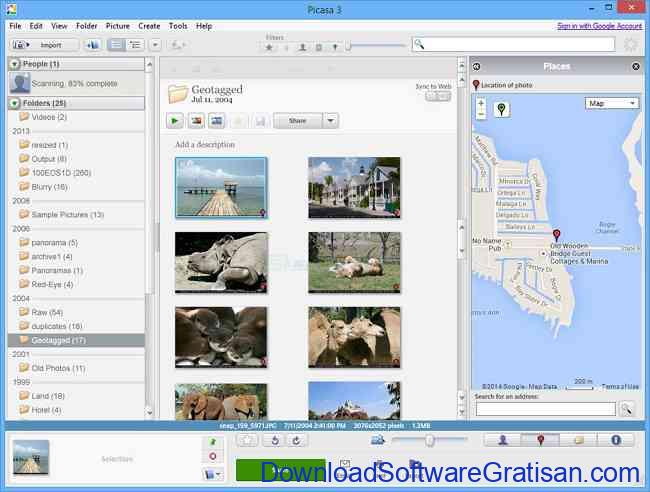
Task: Open the Folder menu
Action: coord(86,26)
